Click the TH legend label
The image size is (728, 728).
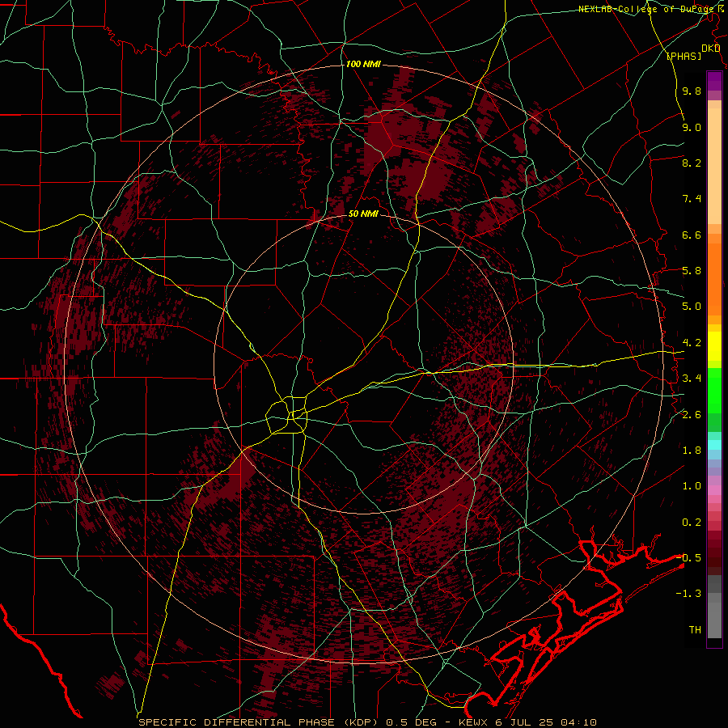pyautogui.click(x=695, y=629)
